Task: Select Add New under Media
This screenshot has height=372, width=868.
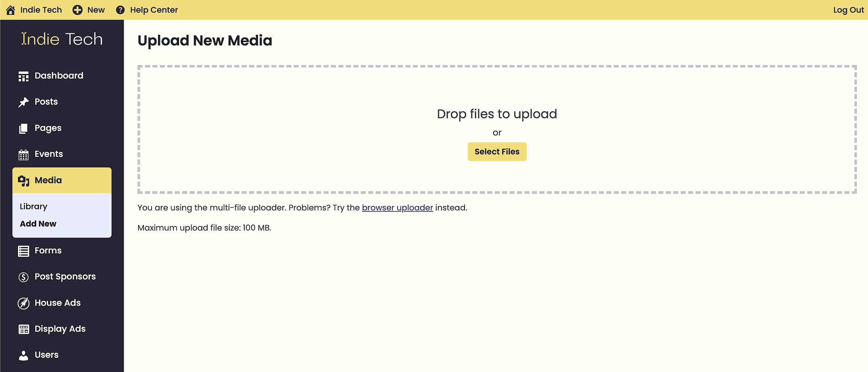Action: pyautogui.click(x=38, y=224)
